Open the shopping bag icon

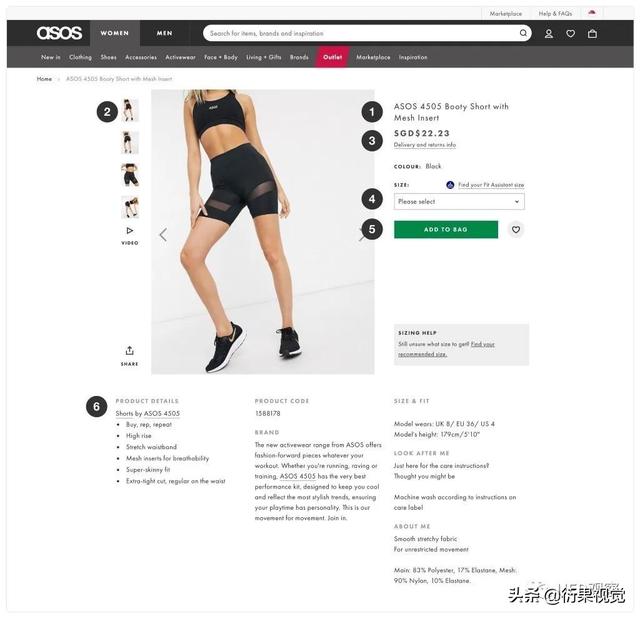tap(592, 33)
